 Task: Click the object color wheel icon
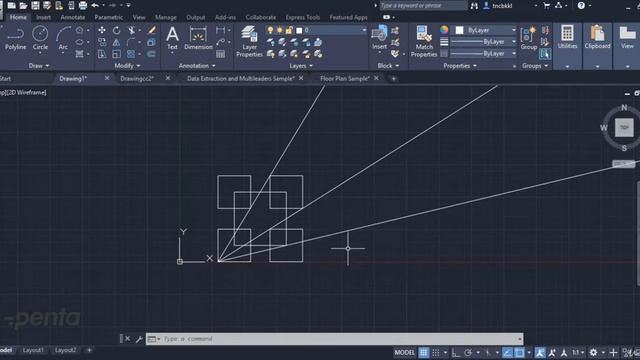tap(444, 30)
